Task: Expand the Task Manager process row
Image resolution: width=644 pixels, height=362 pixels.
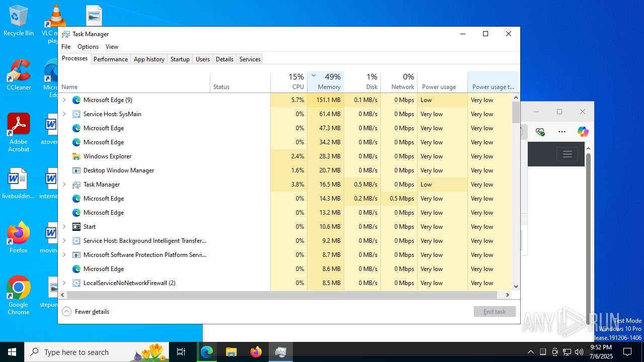Action: (64, 185)
